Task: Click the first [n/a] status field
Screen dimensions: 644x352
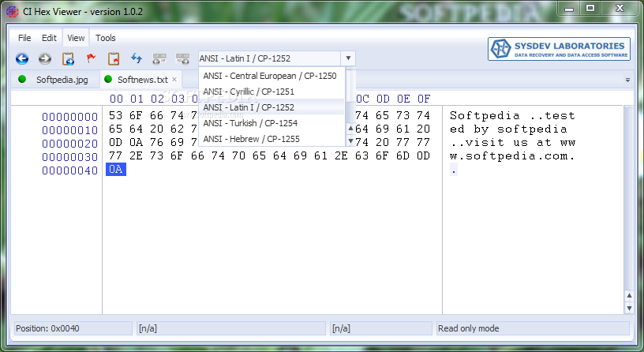Action: point(230,328)
